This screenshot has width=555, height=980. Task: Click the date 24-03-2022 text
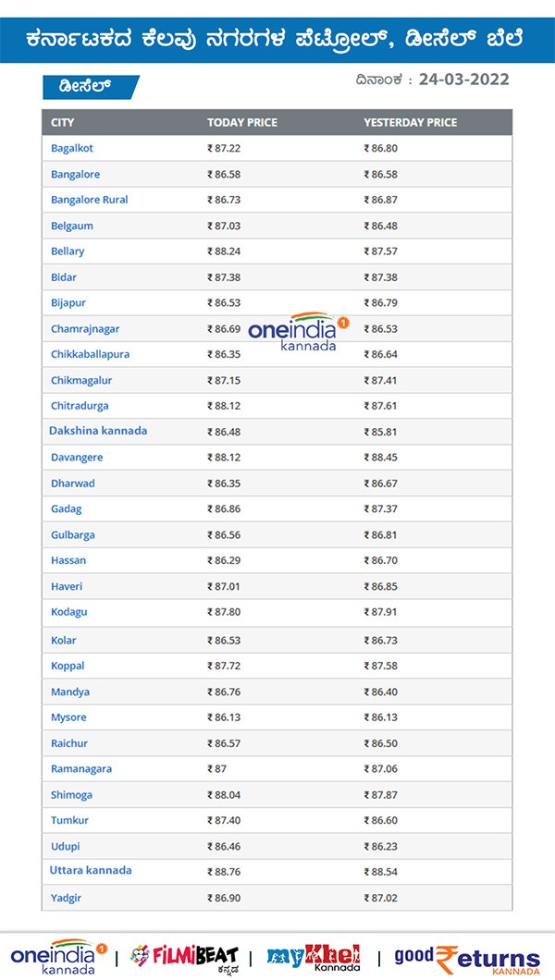463,80
